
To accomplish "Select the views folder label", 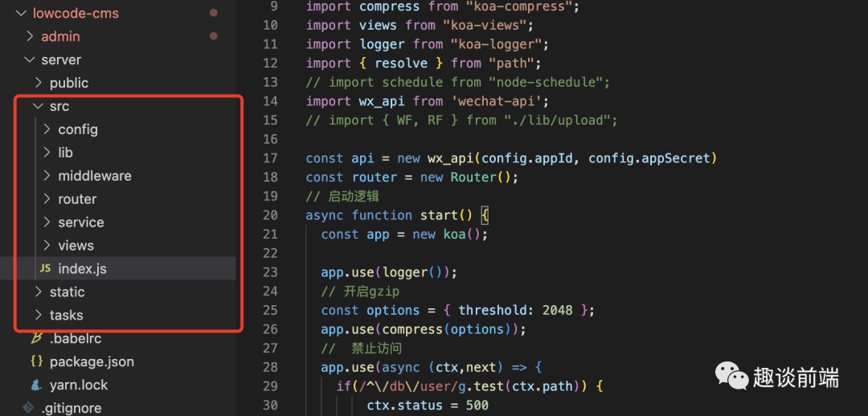I will [76, 246].
